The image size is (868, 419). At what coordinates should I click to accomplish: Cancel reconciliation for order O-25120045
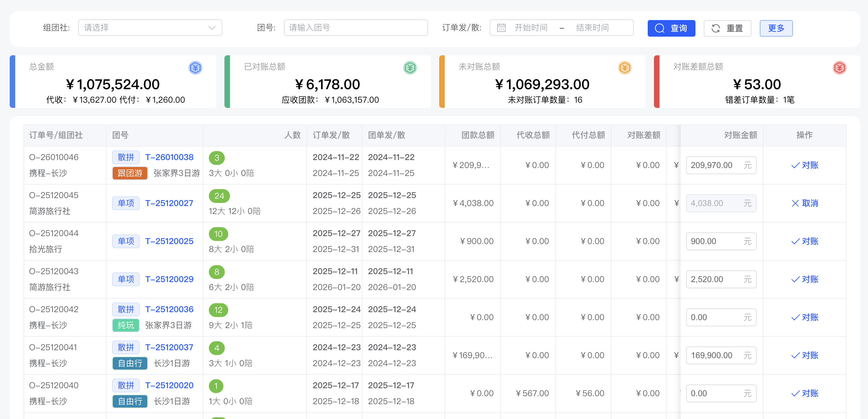(805, 203)
